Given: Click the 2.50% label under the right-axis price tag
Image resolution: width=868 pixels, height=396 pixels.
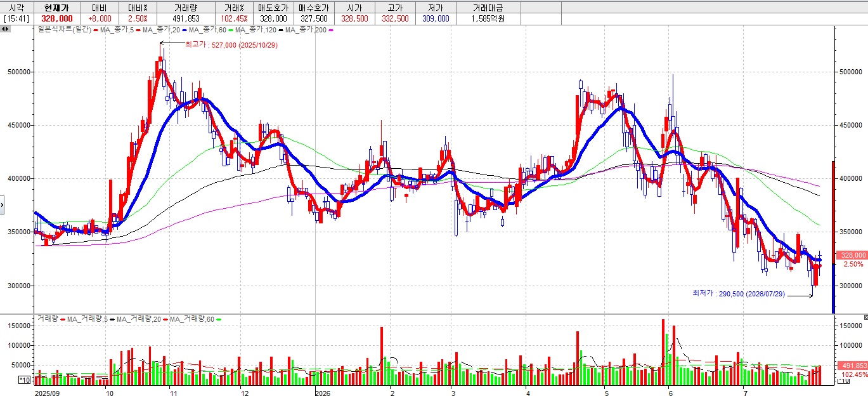Looking at the screenshot, I should point(853,264).
